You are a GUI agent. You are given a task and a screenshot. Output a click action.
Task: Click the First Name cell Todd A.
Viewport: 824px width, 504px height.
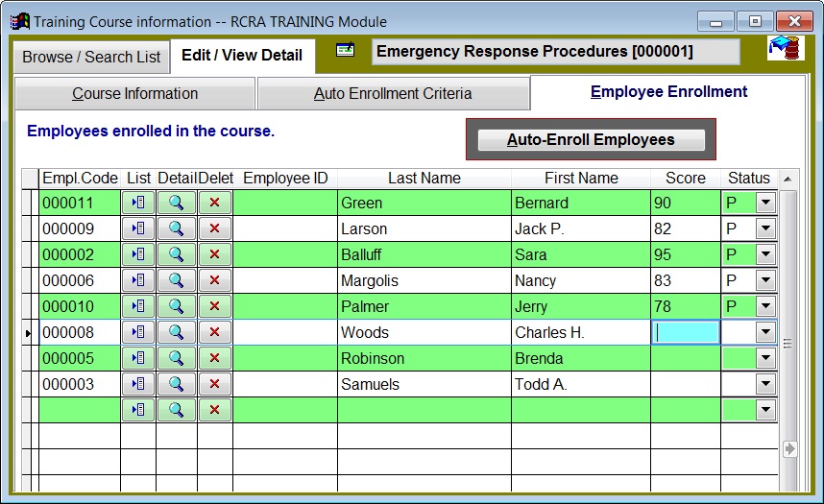pos(581,384)
